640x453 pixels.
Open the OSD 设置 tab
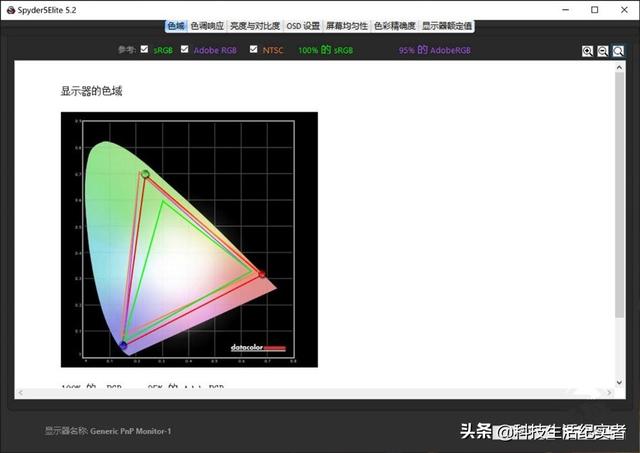(x=303, y=26)
